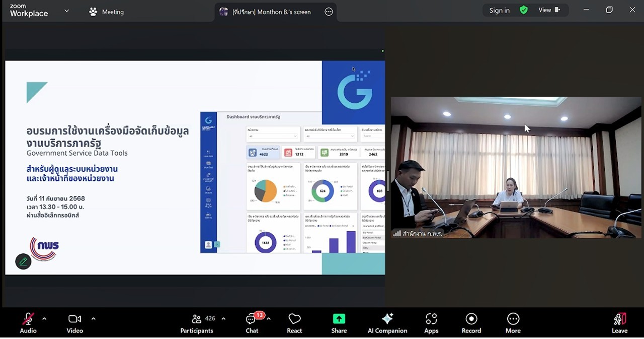Change layout with the View button

point(549,10)
